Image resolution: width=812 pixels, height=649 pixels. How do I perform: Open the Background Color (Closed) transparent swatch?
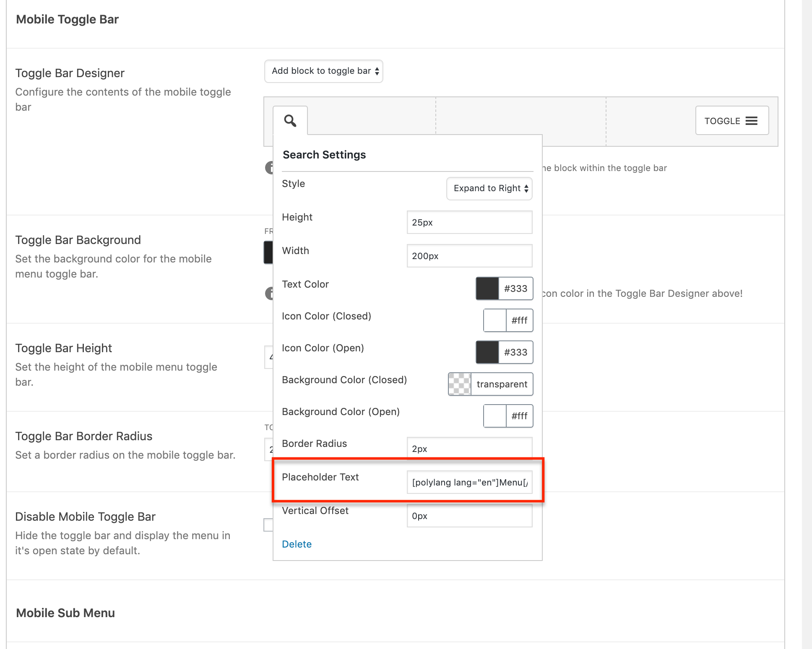tap(460, 384)
